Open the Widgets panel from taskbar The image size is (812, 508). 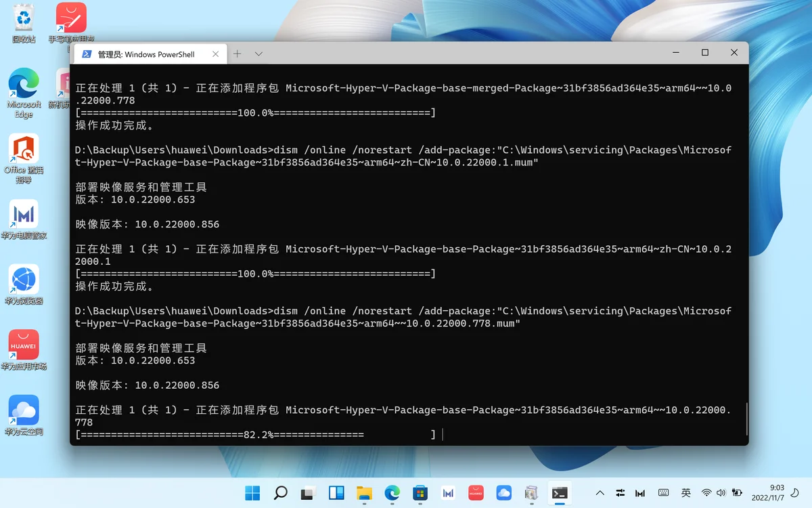click(x=336, y=493)
